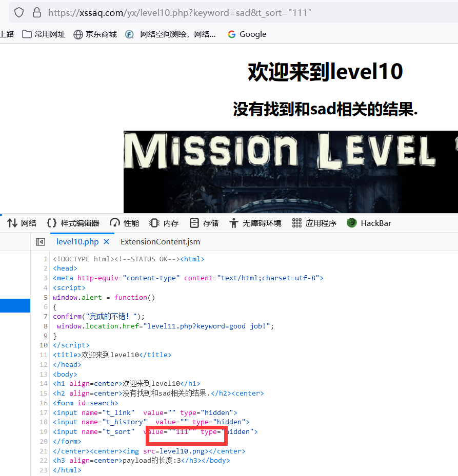Click the globe icon beside 京东商城
Screen dimensions: 458x476
coord(78,35)
